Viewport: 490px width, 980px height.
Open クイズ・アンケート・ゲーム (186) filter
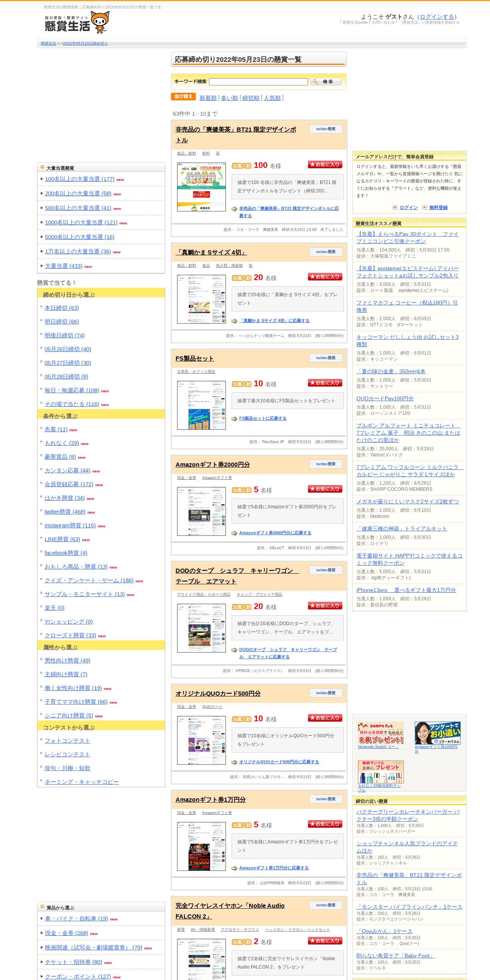coord(89,580)
